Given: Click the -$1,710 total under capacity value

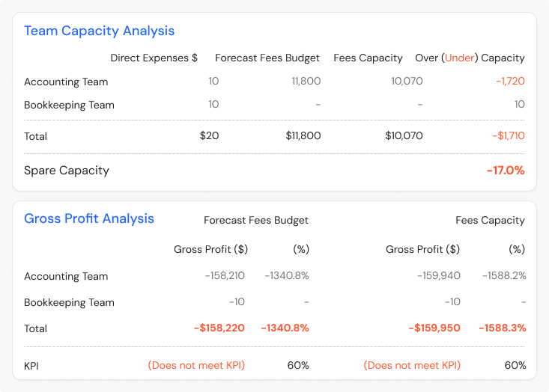Looking at the screenshot, I should pos(508,136).
